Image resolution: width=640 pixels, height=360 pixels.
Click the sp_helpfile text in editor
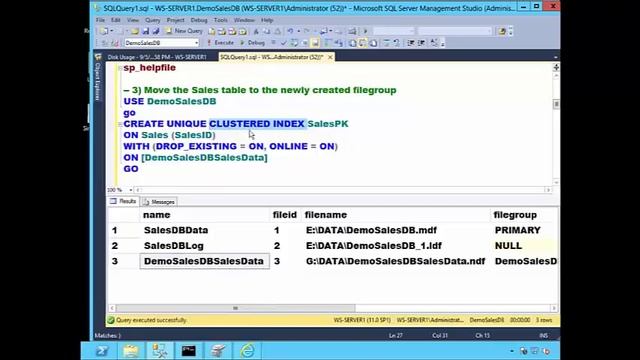tap(150, 68)
